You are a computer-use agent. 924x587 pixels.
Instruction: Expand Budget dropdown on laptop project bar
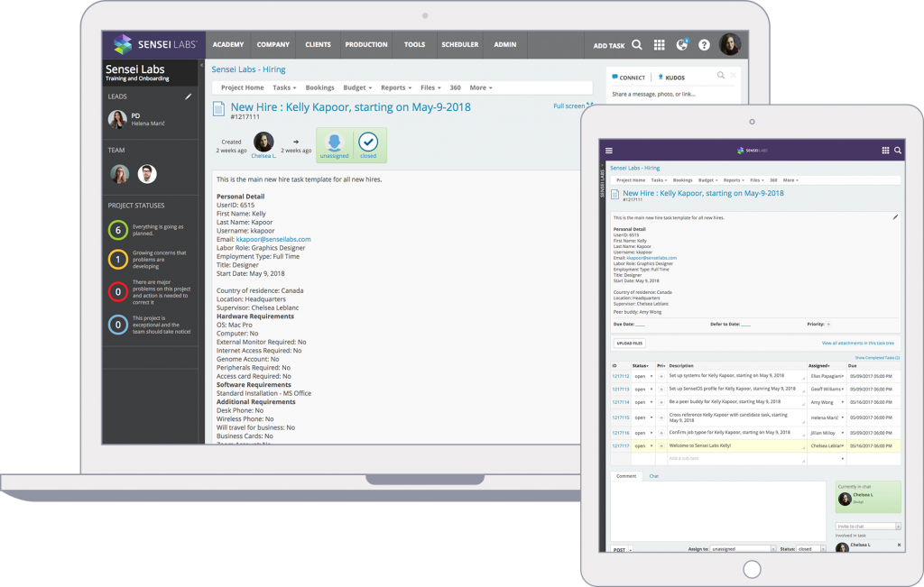tap(357, 87)
